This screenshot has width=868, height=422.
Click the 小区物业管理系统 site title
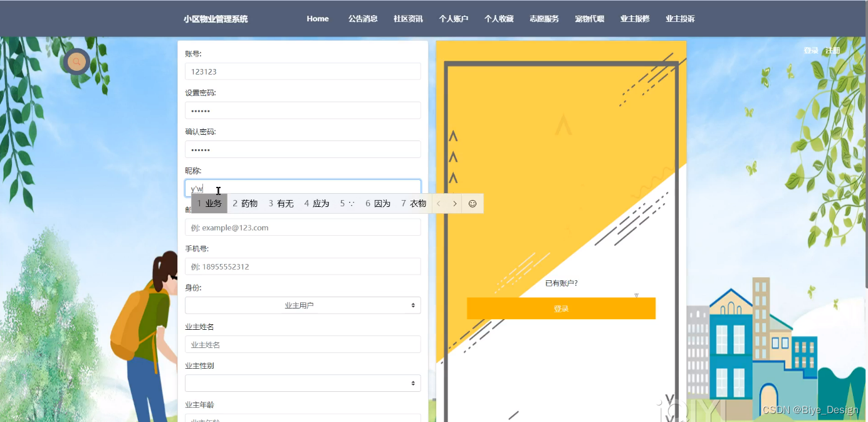216,19
